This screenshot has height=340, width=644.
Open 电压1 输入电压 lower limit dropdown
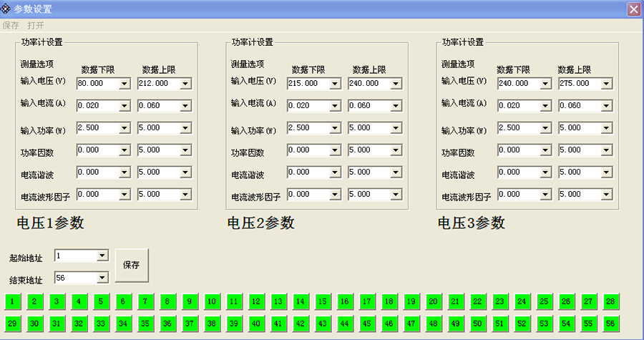coord(125,84)
